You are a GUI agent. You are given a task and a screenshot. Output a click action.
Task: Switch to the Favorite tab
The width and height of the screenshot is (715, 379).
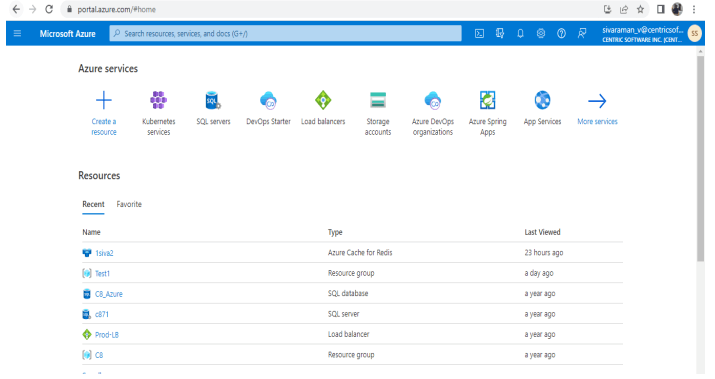[x=129, y=204]
